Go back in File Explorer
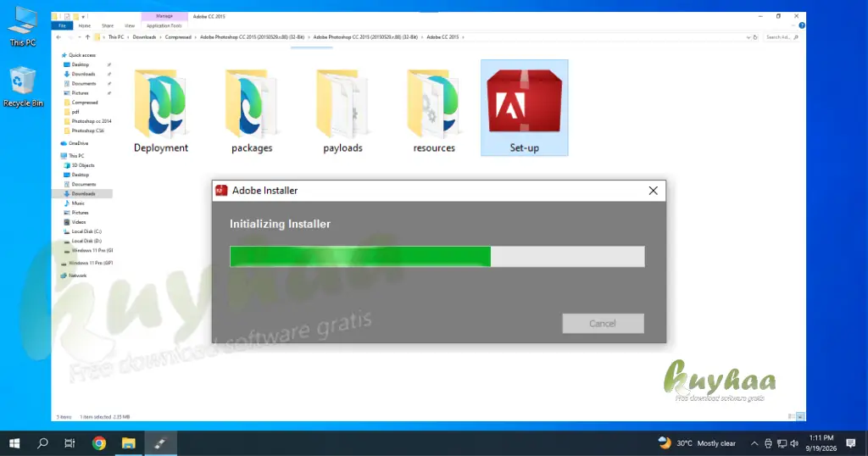Screen dimensions: 868x456 58,37
